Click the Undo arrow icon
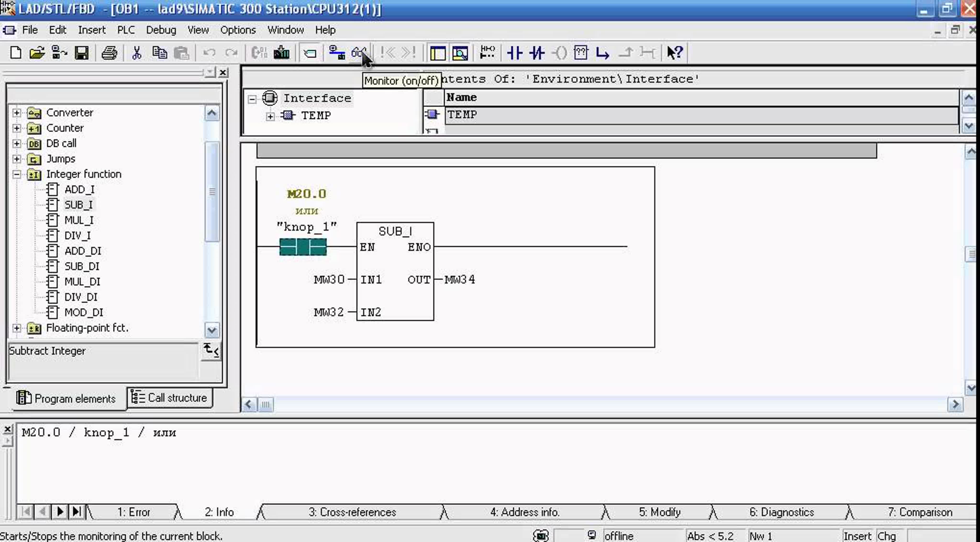This screenshot has width=980, height=542. [209, 53]
